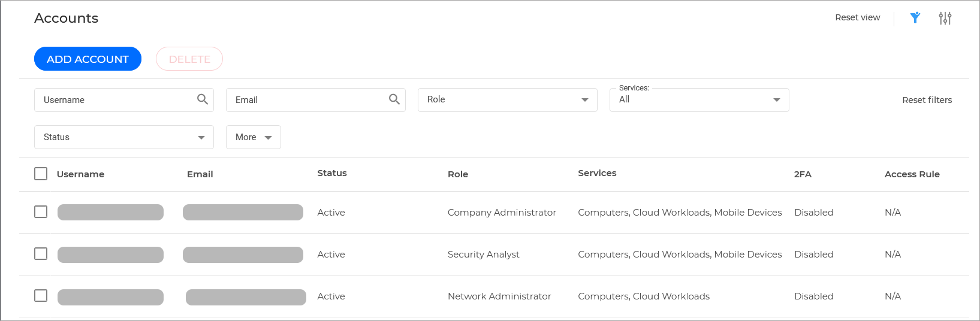Click the Reset view link
980x321 pixels.
point(857,17)
